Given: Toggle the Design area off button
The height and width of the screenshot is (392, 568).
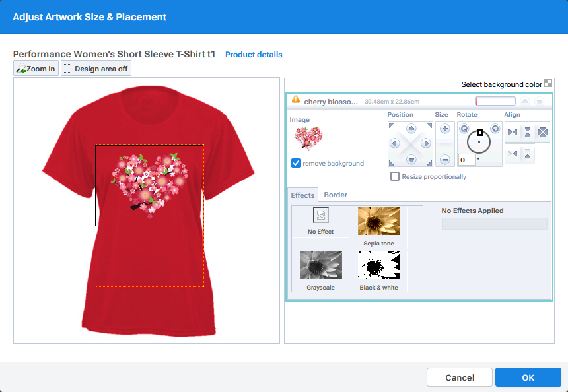Looking at the screenshot, I should 96,69.
